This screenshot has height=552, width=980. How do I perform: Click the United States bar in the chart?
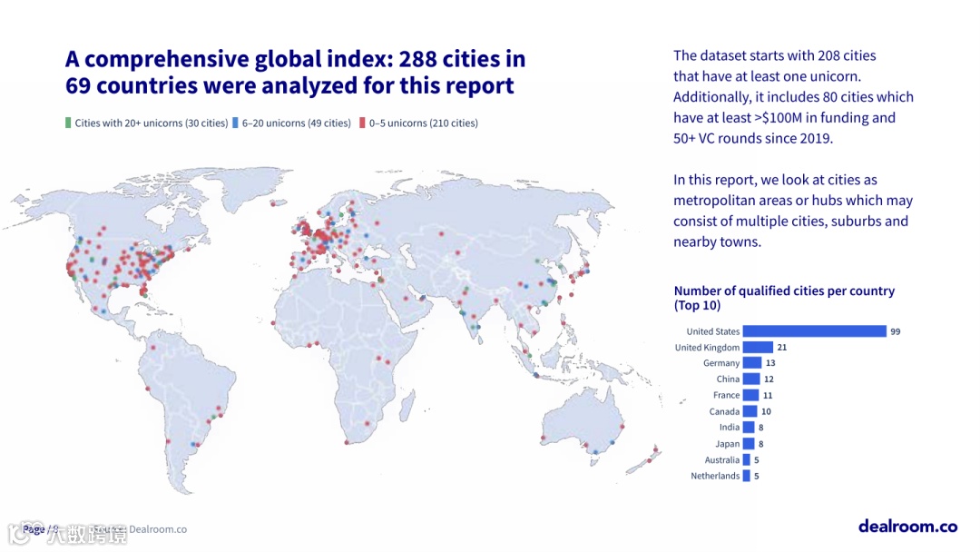814,331
